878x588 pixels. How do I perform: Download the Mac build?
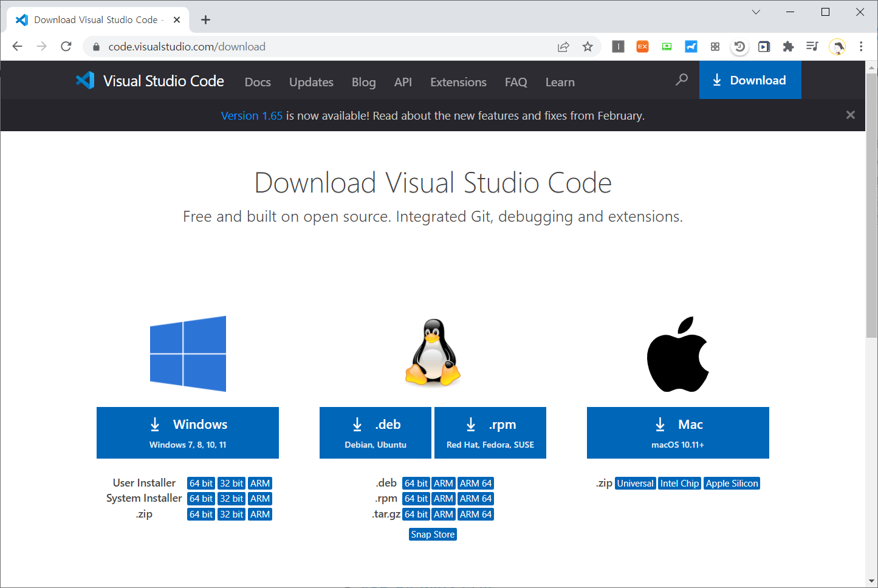click(678, 432)
